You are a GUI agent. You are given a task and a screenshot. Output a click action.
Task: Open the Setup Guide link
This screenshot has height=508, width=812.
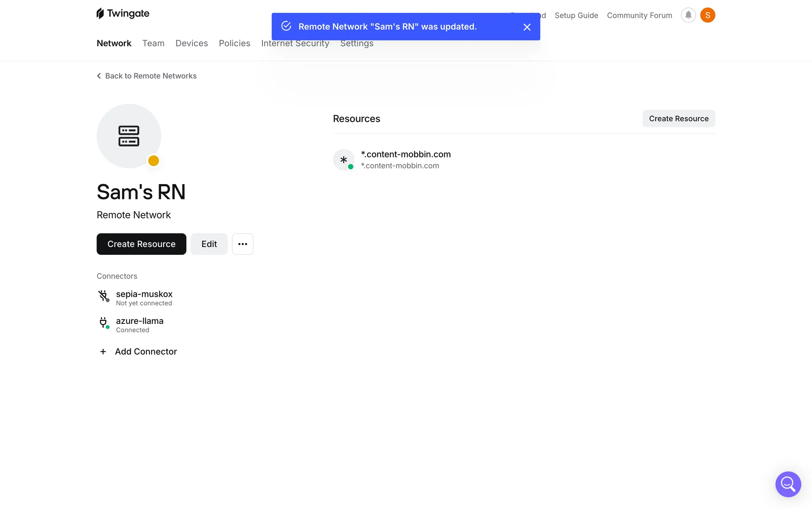(576, 15)
